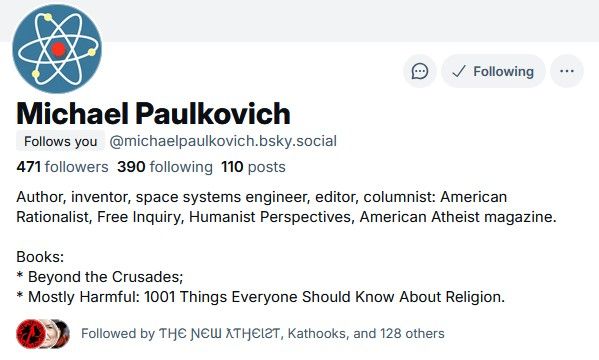This screenshot has width=599, height=360.
Task: Toggle the Following button to unfollow
Action: pos(493,71)
